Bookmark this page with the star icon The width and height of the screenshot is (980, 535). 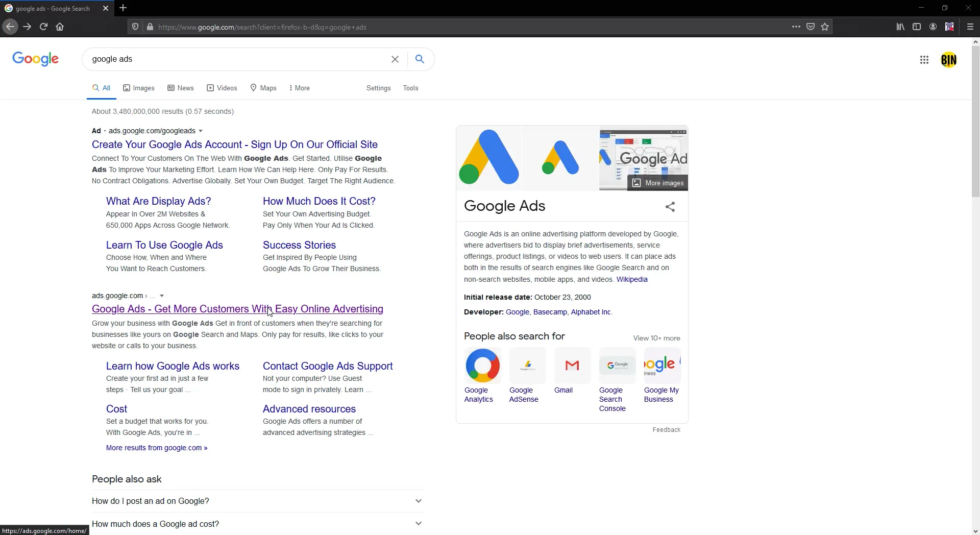tap(825, 27)
